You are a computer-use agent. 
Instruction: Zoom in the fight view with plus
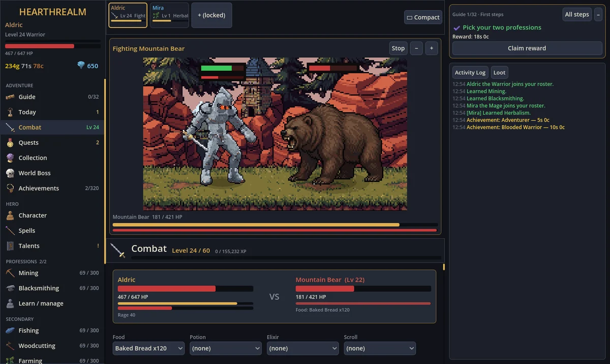click(x=432, y=48)
